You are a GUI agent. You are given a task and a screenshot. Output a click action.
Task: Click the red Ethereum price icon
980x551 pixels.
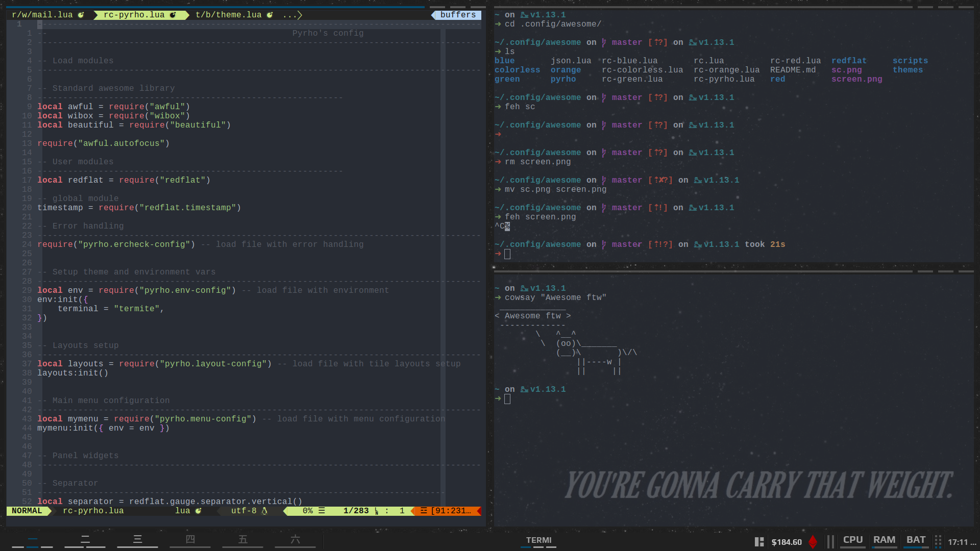(x=813, y=542)
